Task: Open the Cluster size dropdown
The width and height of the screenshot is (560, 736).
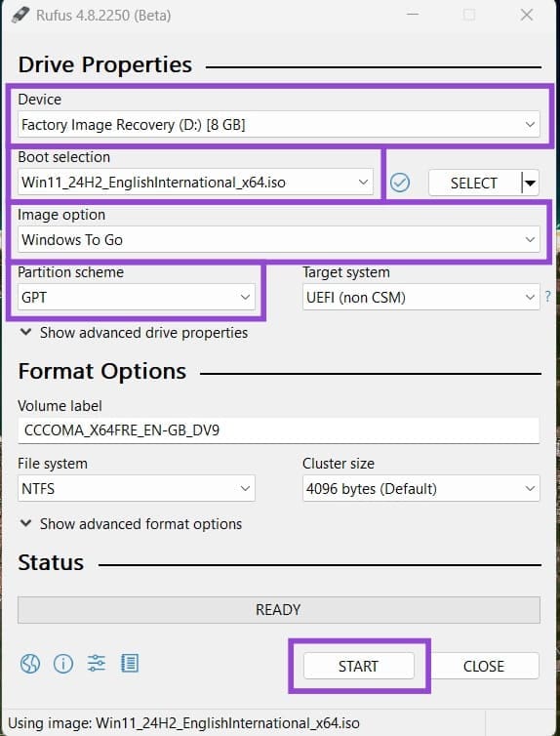Action: tap(421, 488)
